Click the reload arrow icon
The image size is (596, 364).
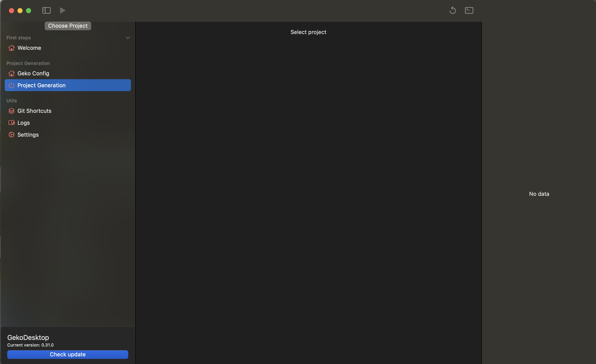coord(453,10)
